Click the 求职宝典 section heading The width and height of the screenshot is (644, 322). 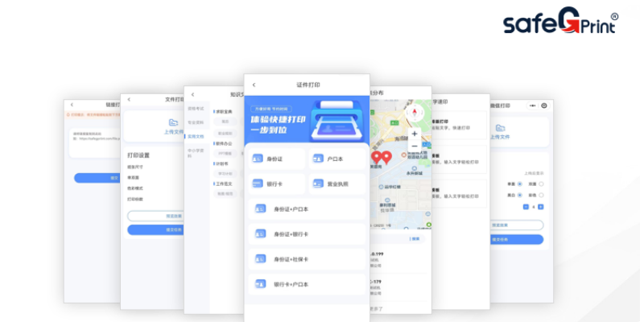click(x=225, y=112)
